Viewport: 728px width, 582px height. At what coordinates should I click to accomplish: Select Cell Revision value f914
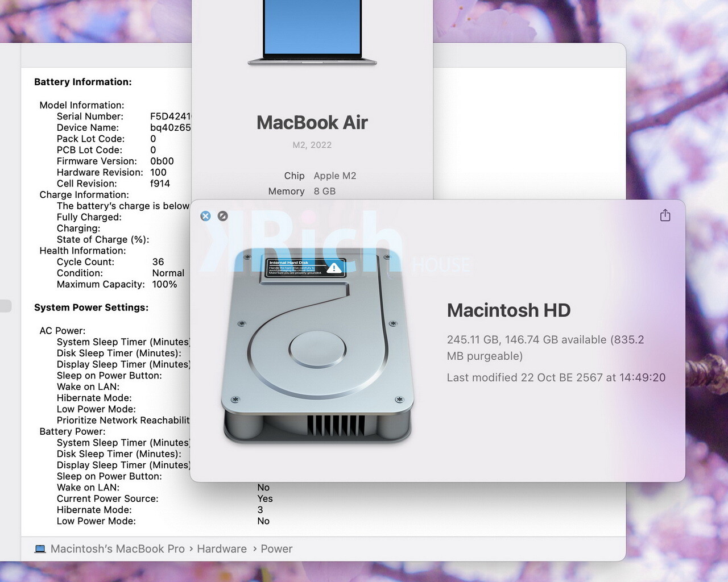point(160,184)
